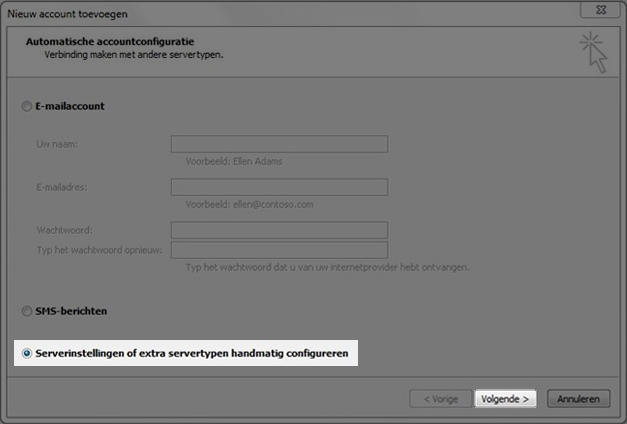Focus the Uw naam input field
Viewport: 627px width, 424px height.
[x=280, y=144]
